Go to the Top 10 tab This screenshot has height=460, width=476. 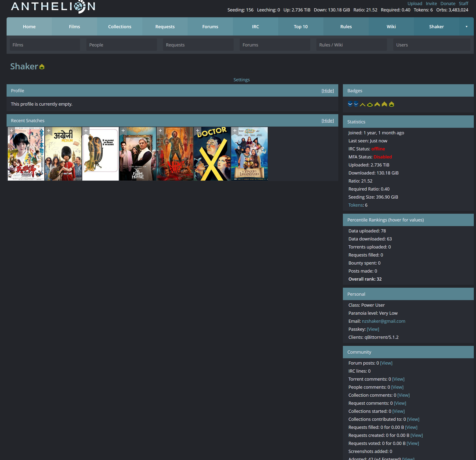301,27
